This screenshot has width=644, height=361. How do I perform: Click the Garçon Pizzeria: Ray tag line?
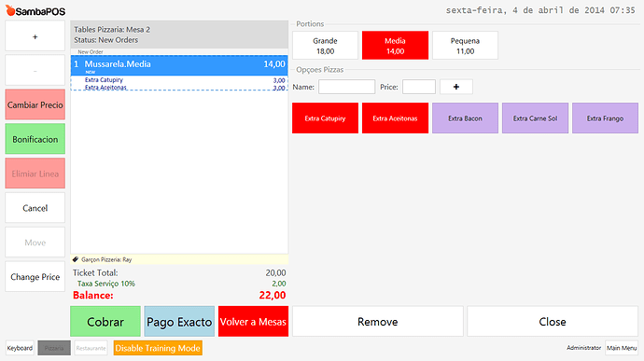pyautogui.click(x=179, y=259)
